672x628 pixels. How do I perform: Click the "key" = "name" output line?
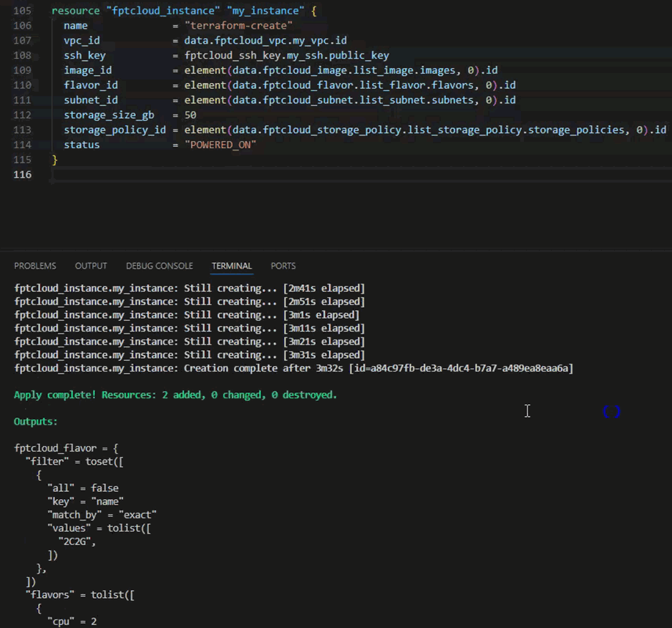click(x=86, y=501)
